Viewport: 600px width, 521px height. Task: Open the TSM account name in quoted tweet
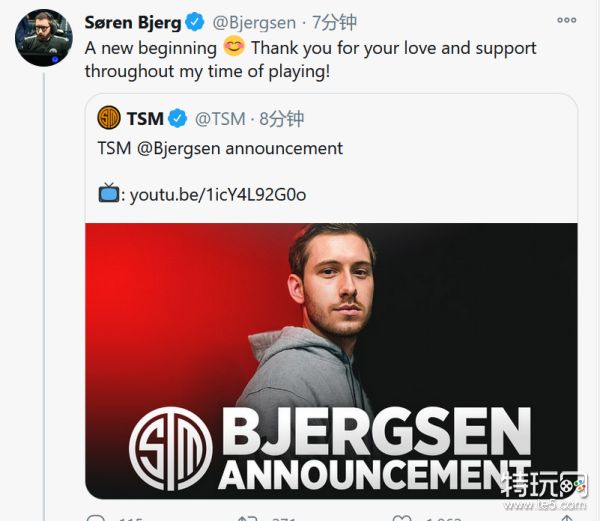click(145, 119)
